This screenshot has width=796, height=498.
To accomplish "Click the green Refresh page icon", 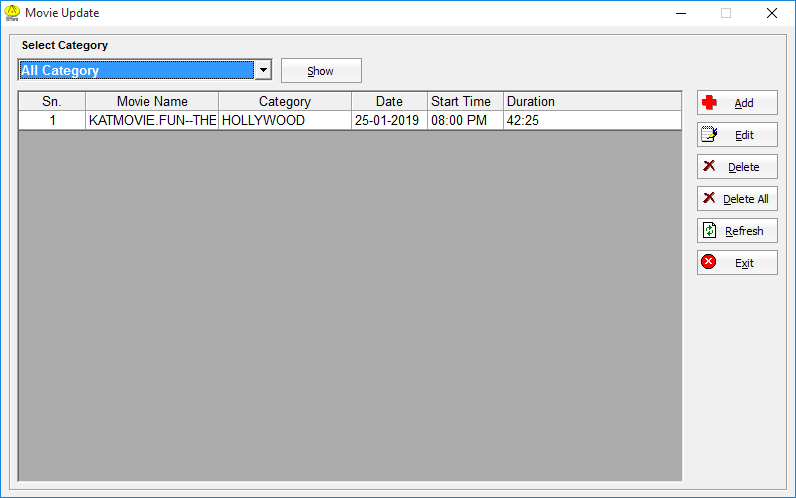I will tap(709, 230).
